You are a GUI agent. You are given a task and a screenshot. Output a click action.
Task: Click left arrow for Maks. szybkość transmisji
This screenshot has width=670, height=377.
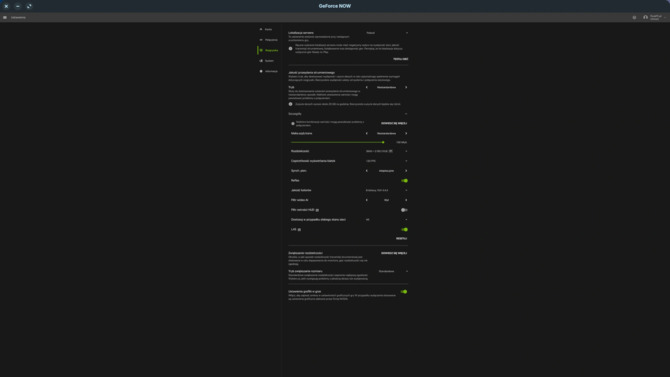pyautogui.click(x=367, y=133)
